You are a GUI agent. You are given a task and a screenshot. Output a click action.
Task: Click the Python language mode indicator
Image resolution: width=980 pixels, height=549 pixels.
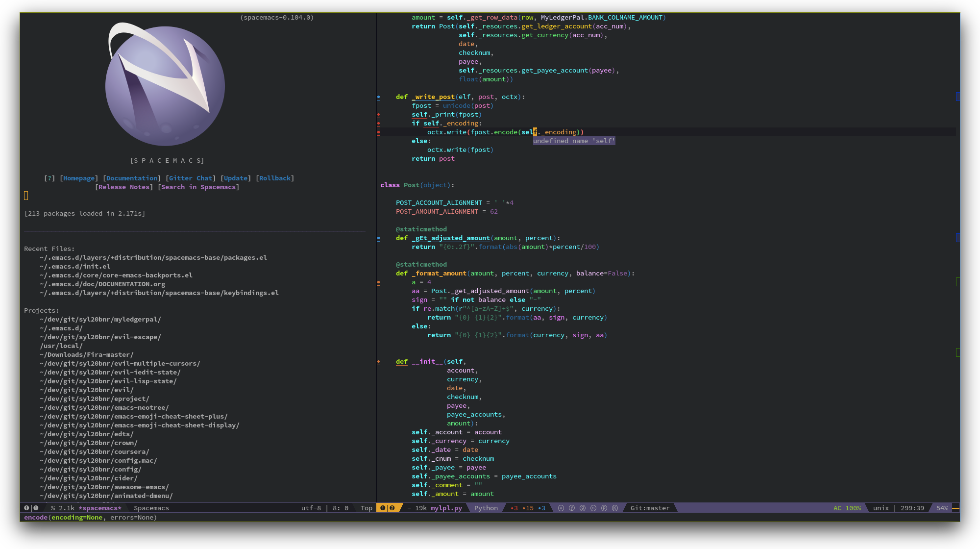pos(485,507)
